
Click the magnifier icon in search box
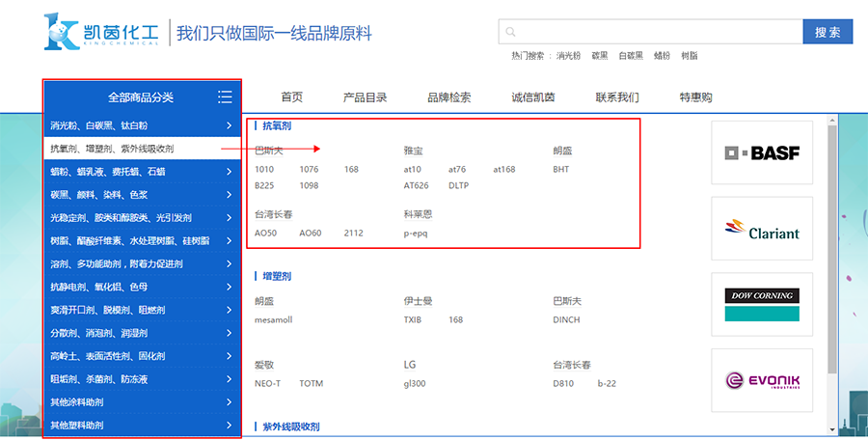(509, 32)
